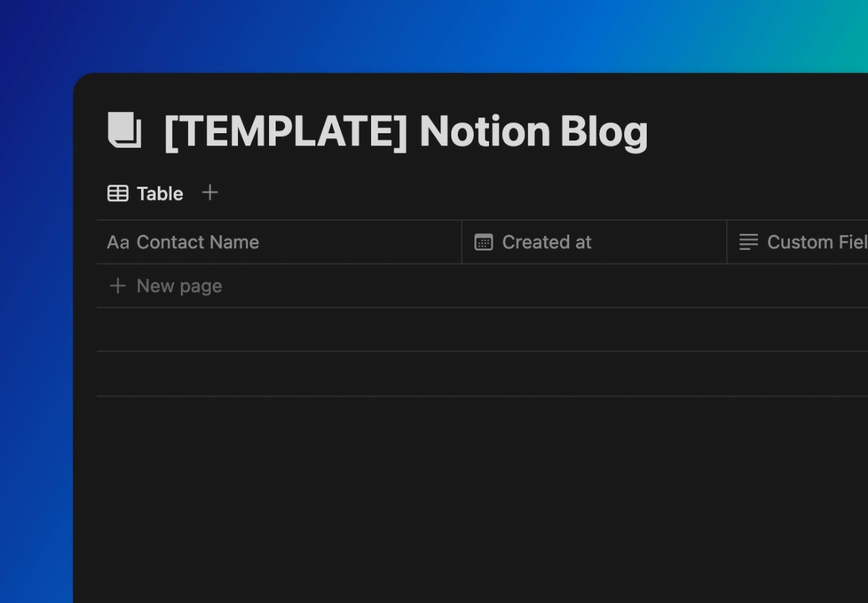Viewport: 868px width, 603px height.
Task: Click the divider between Contact Name and Created at
Action: click(x=461, y=243)
